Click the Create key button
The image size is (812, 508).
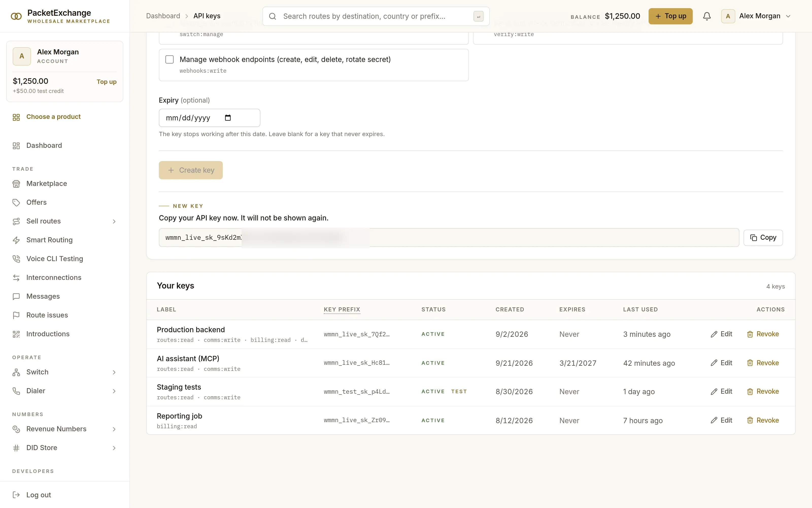pyautogui.click(x=191, y=170)
